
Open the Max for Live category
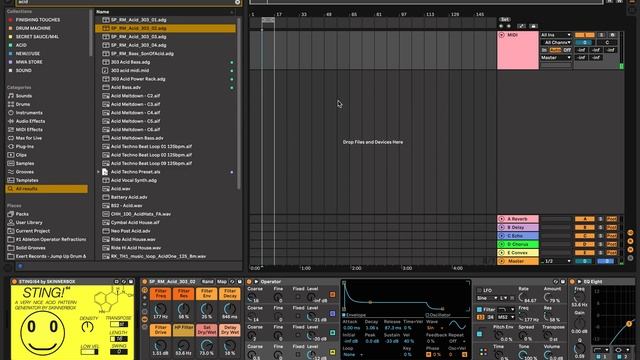click(29, 138)
